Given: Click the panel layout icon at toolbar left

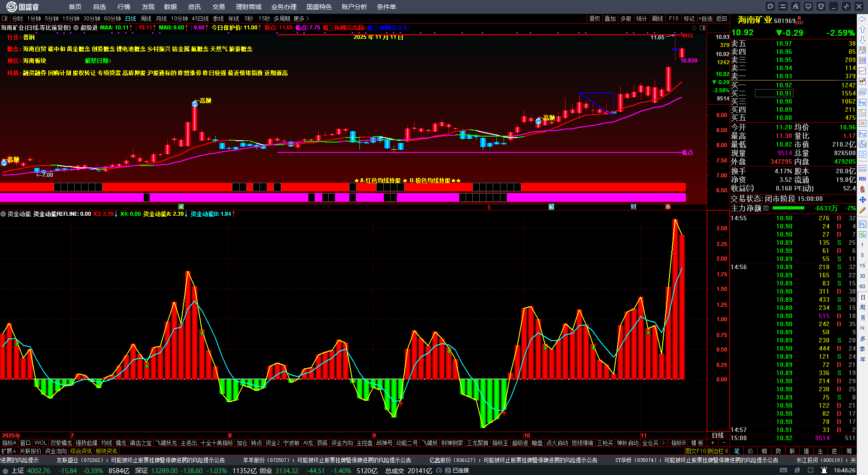Looking at the screenshot, I should pos(5,19).
